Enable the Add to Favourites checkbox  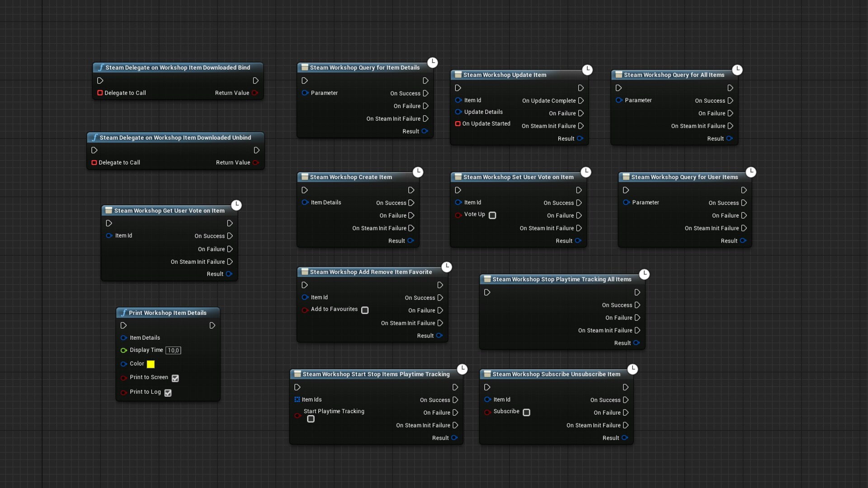tap(365, 310)
